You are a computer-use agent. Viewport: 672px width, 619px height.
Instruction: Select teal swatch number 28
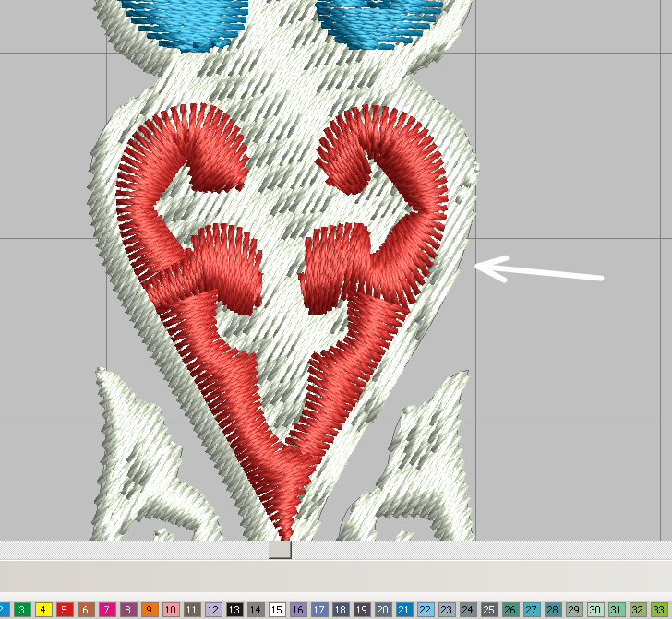(x=552, y=610)
